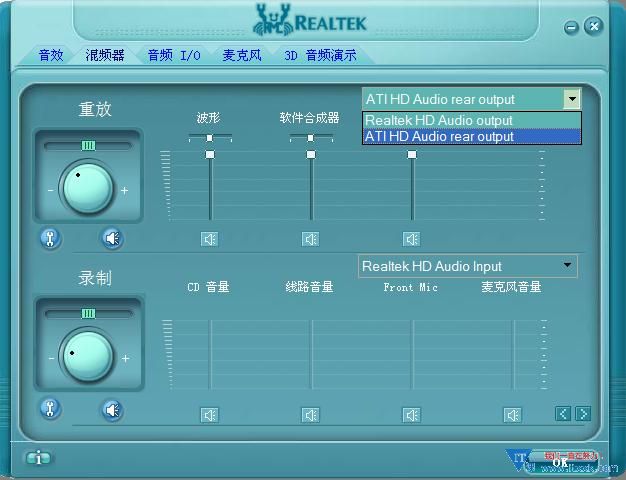The image size is (626, 480).
Task: Select Realtek HD Audio output option
Action: click(x=471, y=120)
